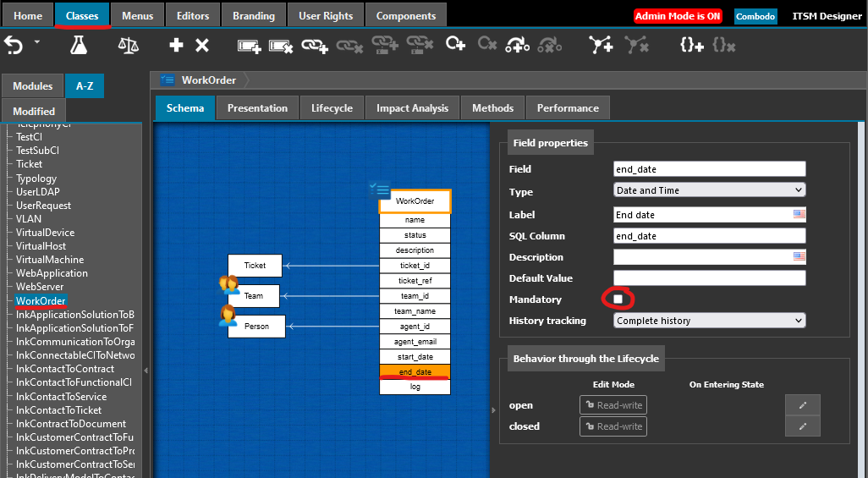Switch to the Lifecycle tab
The height and width of the screenshot is (478, 868).
pyautogui.click(x=332, y=108)
